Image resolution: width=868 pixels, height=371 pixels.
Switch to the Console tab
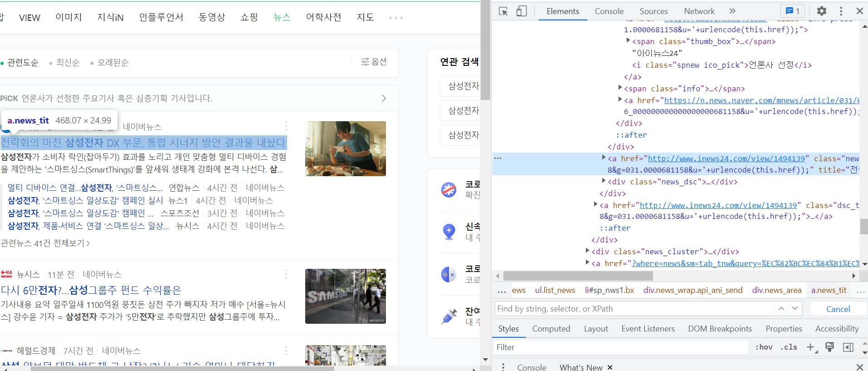(x=609, y=11)
